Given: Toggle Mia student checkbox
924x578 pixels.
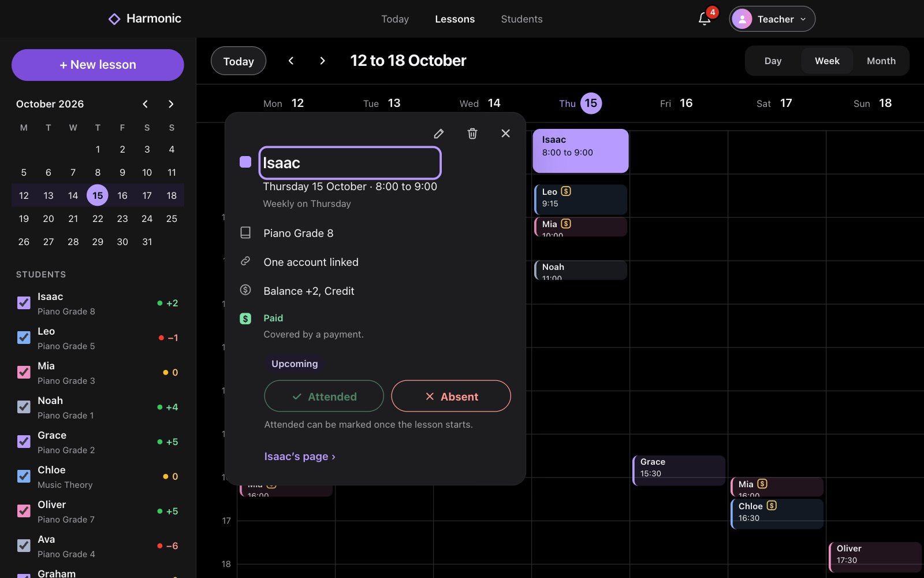Looking at the screenshot, I should 24,372.
